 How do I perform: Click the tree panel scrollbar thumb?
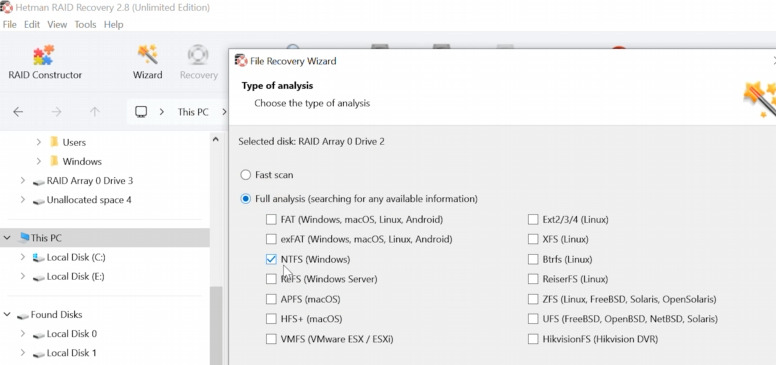tap(216, 325)
